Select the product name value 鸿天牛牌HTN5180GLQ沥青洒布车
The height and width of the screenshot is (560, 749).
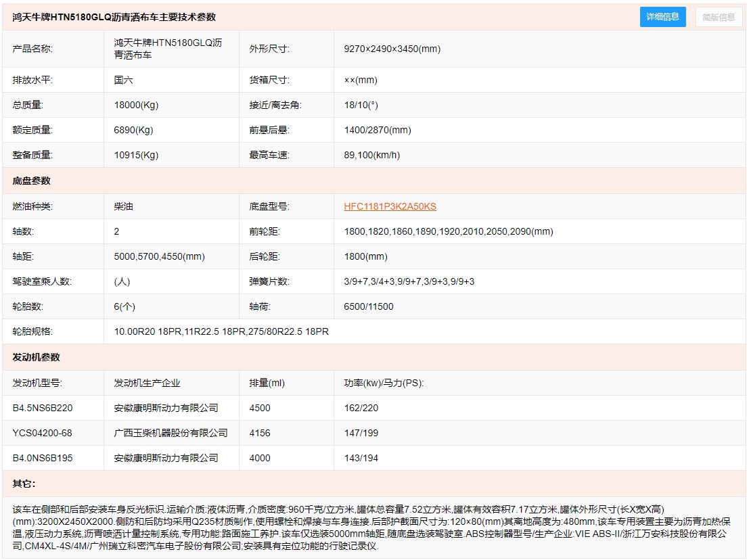pos(168,49)
